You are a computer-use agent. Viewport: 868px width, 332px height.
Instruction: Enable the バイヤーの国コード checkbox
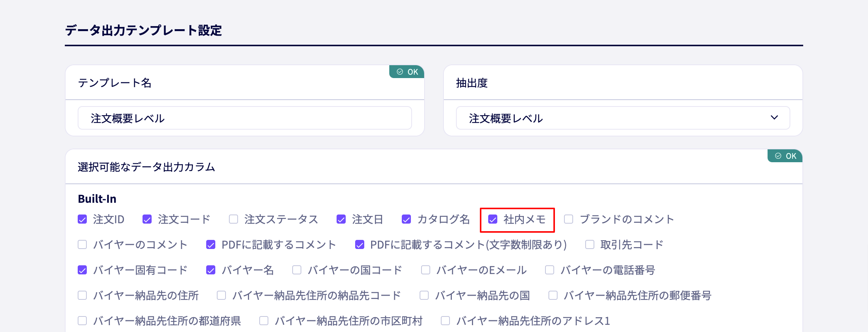pyautogui.click(x=297, y=270)
